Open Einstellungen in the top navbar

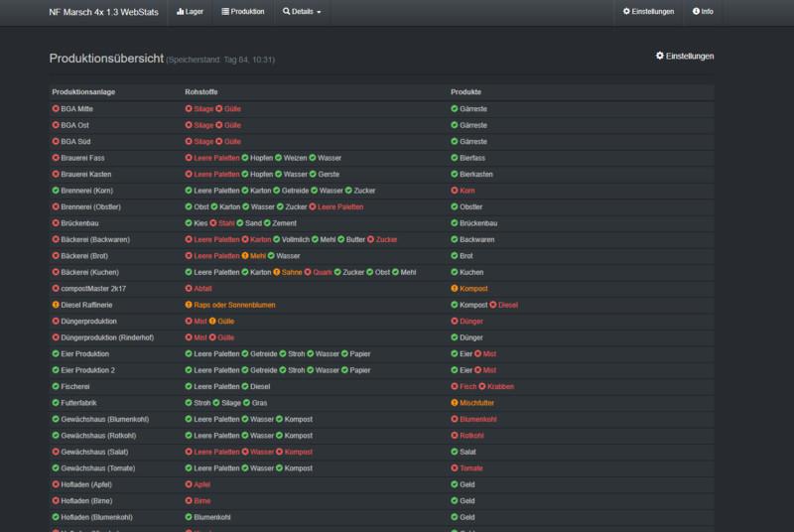pos(648,12)
